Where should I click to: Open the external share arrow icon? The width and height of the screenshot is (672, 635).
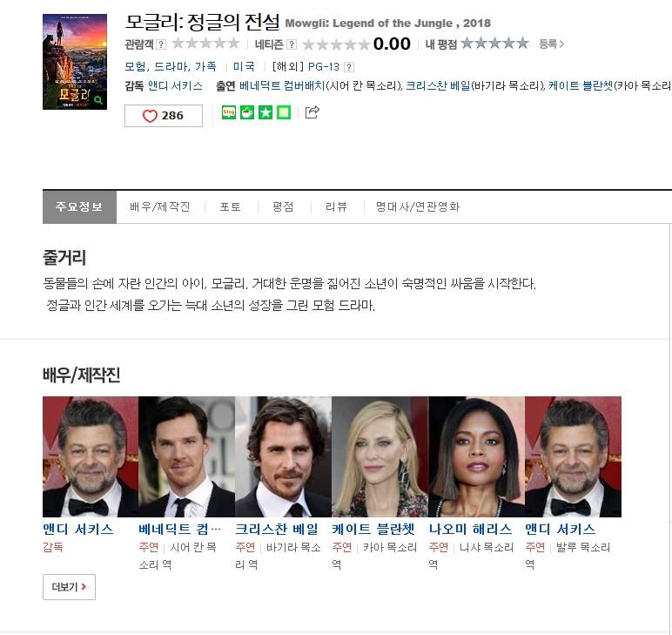click(x=312, y=112)
